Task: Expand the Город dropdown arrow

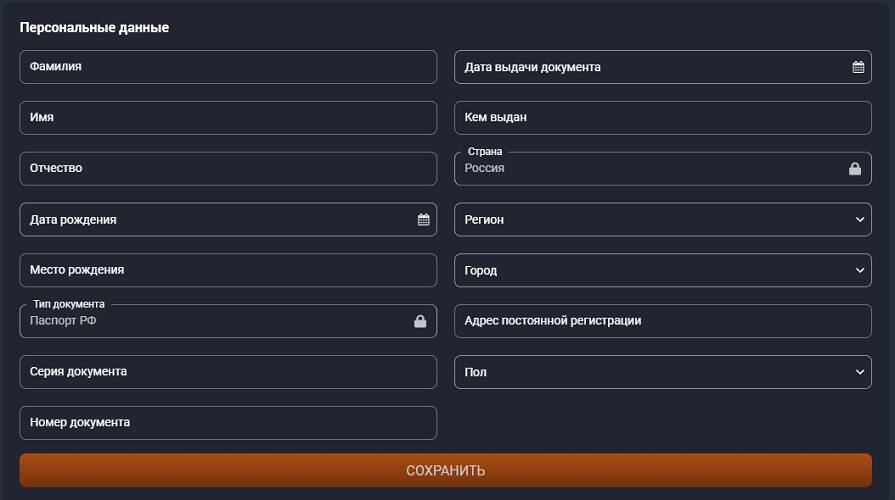Action: click(x=860, y=270)
